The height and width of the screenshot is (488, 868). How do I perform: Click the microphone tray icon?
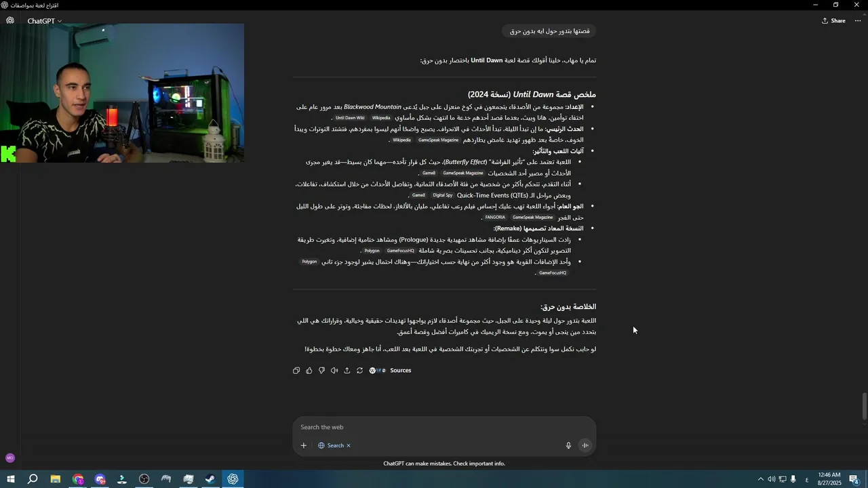click(793, 479)
